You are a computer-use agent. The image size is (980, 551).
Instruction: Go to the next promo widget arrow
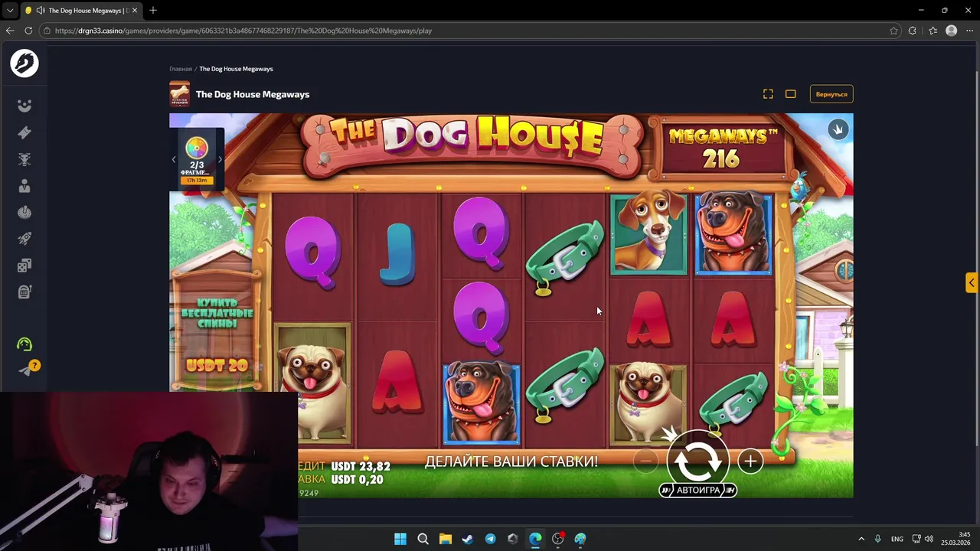pyautogui.click(x=220, y=159)
